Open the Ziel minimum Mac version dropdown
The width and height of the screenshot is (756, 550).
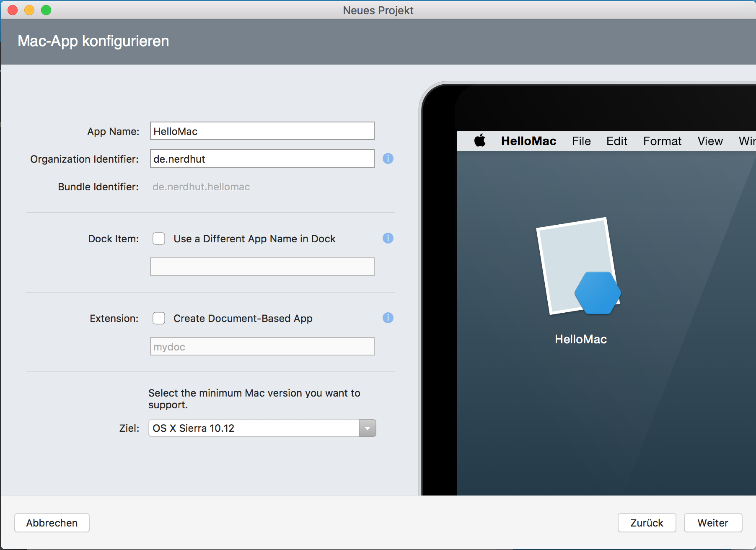(367, 428)
